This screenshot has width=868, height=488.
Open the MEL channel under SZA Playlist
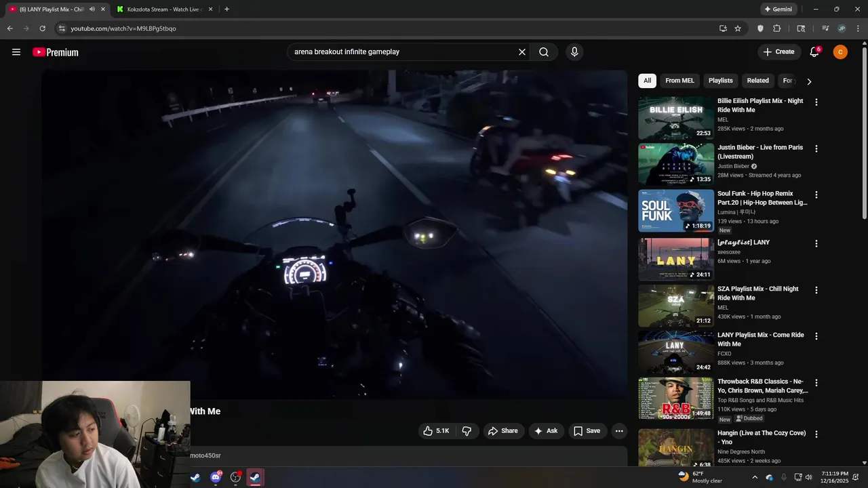[x=723, y=308]
